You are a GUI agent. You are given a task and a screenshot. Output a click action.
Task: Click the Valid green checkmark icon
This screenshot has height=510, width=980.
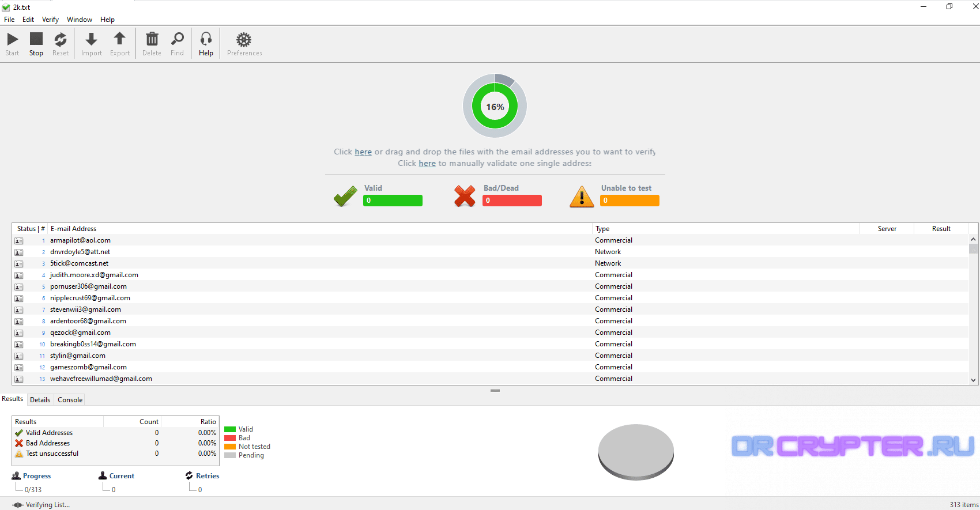click(x=345, y=196)
